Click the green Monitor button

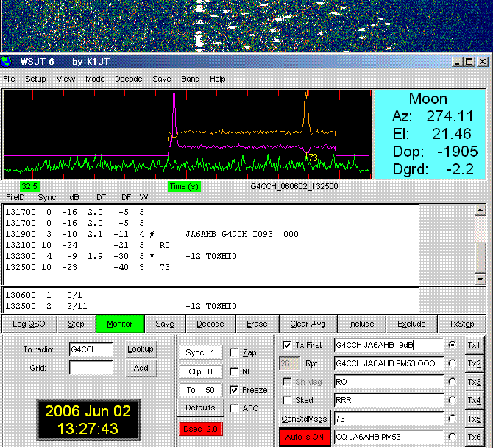pyautogui.click(x=119, y=324)
